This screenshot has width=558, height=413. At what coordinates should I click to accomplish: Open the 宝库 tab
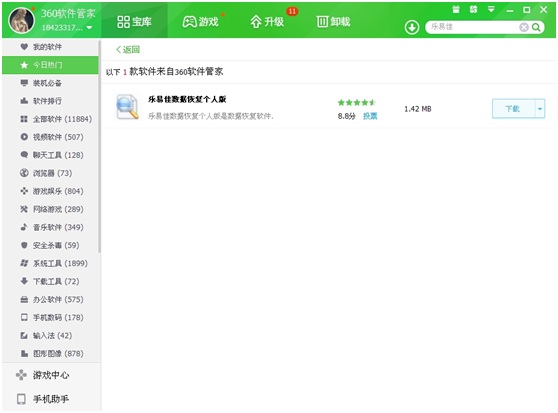[134, 22]
